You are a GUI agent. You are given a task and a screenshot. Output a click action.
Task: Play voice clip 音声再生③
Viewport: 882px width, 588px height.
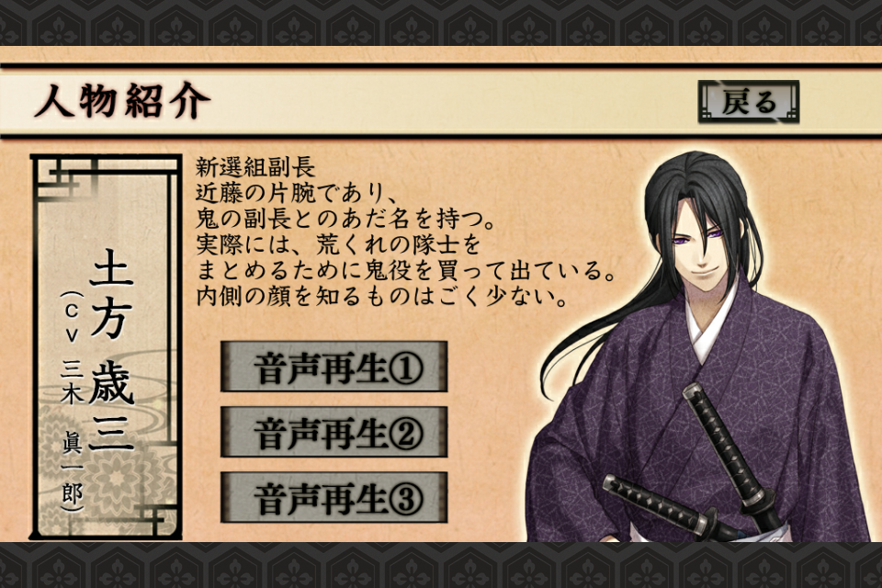pos(334,497)
